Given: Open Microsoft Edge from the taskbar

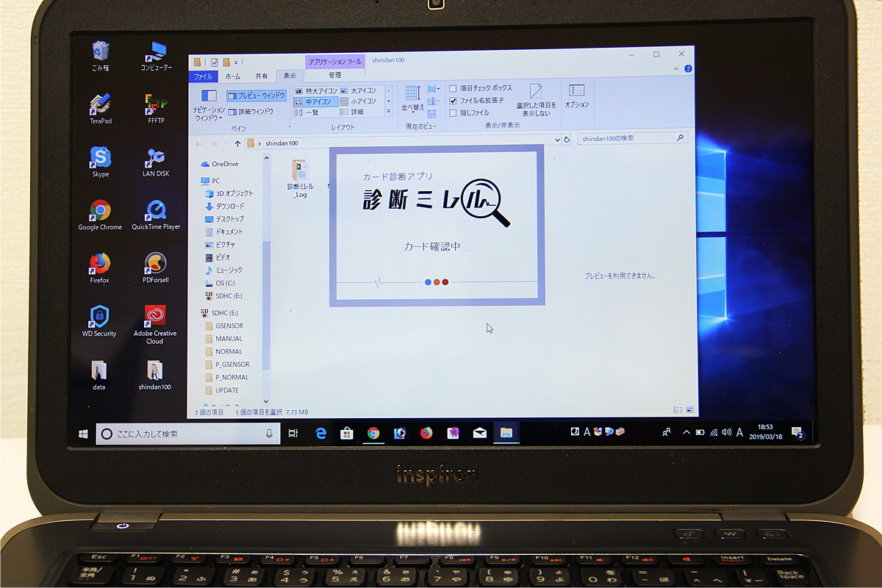Looking at the screenshot, I should [x=320, y=433].
